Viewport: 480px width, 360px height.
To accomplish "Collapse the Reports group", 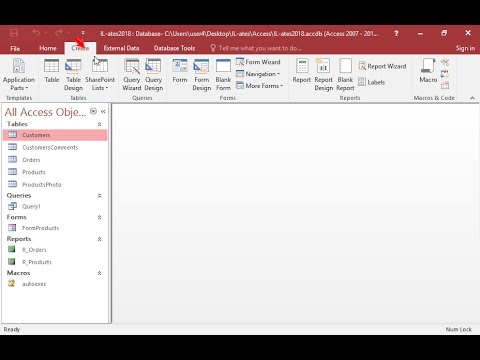I will point(99,239).
